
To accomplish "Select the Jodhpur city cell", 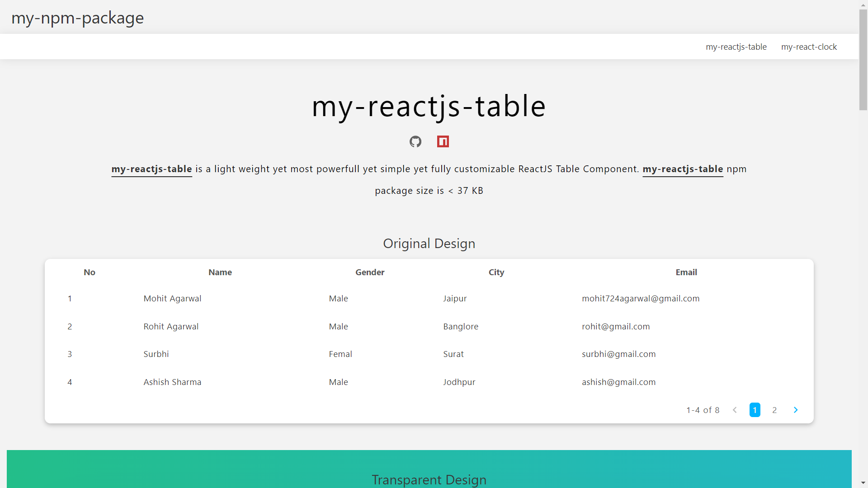I will [x=459, y=382].
